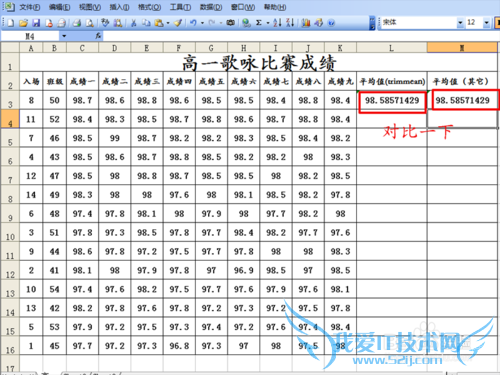Click the title cell 高一歌咏比赛成绩
Viewport: 500px width, 375px height.
tap(259, 62)
